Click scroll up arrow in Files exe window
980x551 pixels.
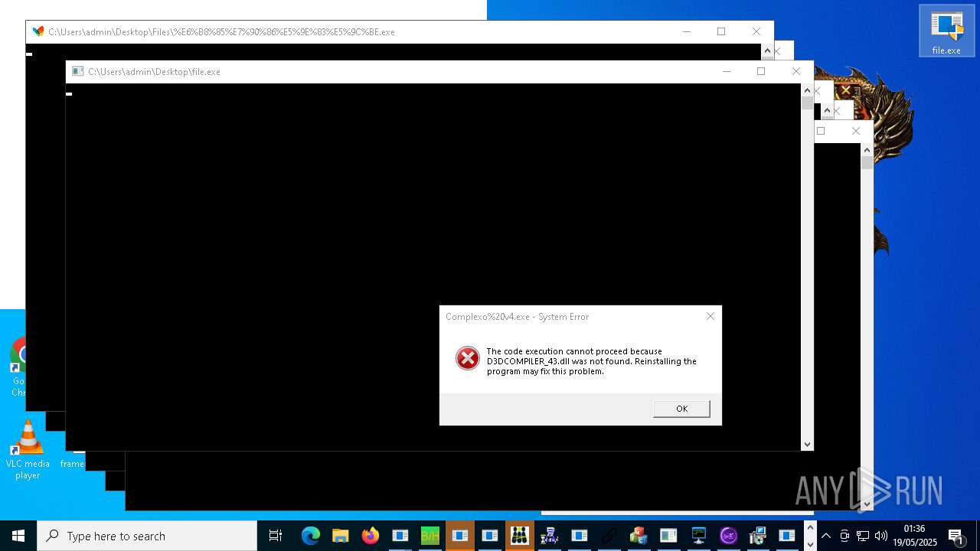coord(767,51)
